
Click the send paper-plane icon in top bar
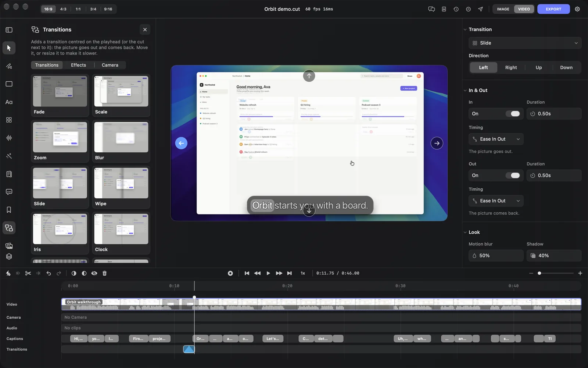pos(480,9)
